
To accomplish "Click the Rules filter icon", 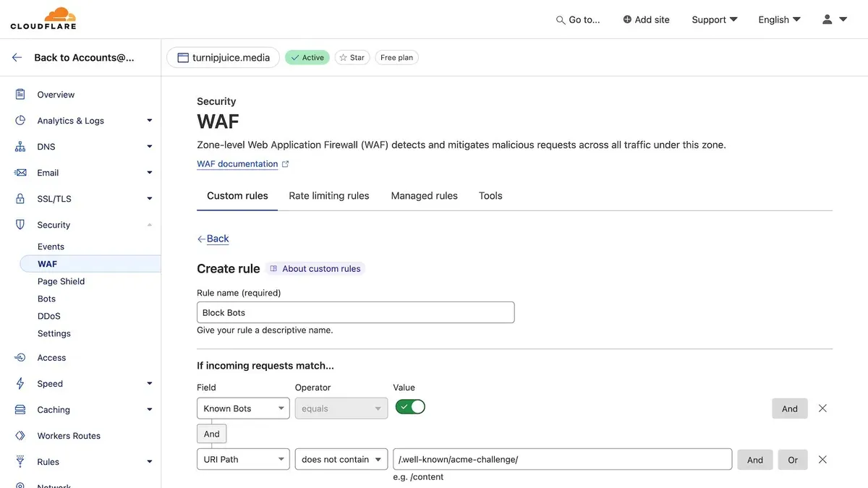I will click(20, 462).
